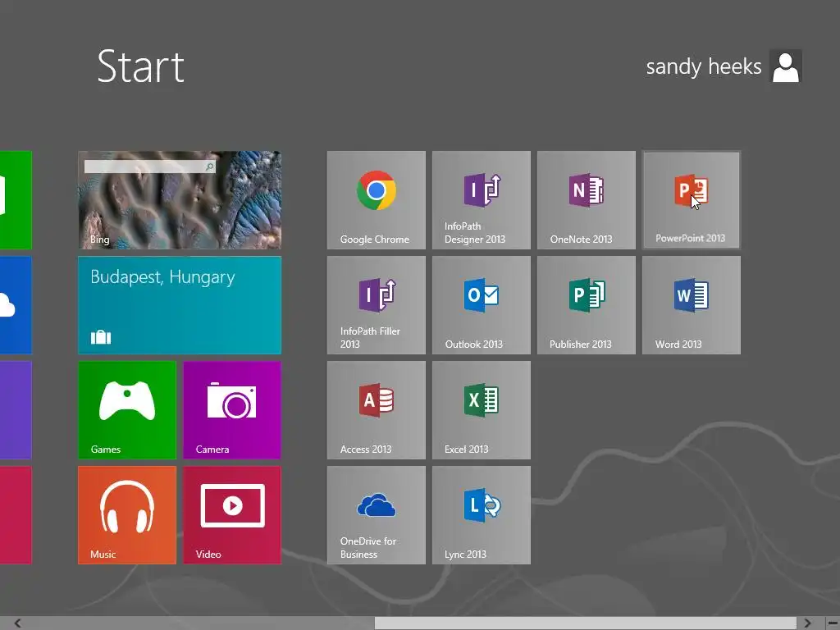840x630 pixels.
Task: Open the Bing search tile
Action: (x=180, y=200)
